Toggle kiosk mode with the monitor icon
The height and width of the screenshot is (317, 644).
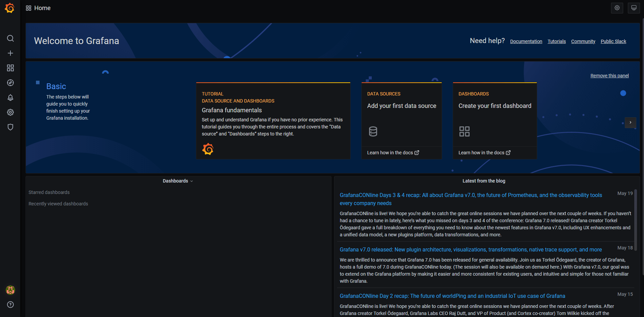634,8
